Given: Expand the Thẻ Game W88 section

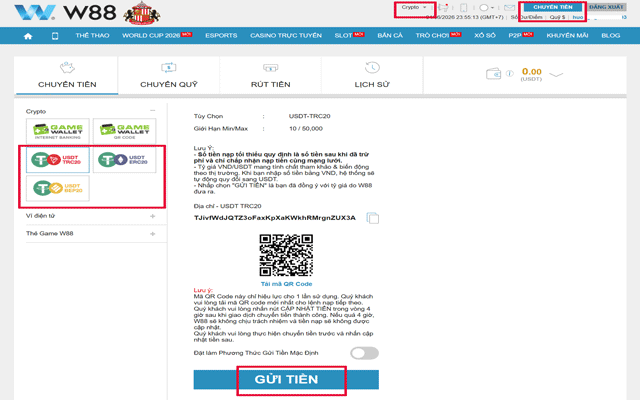Looking at the screenshot, I should coord(152,234).
